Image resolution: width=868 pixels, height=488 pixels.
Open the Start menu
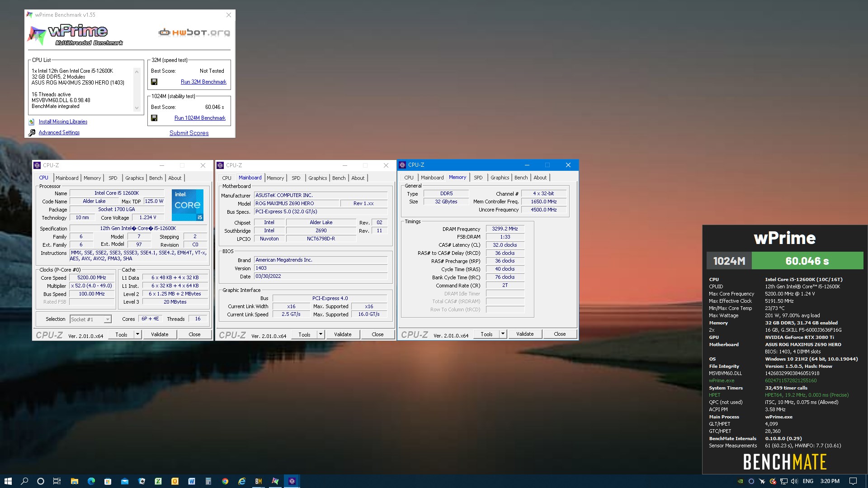click(8, 481)
